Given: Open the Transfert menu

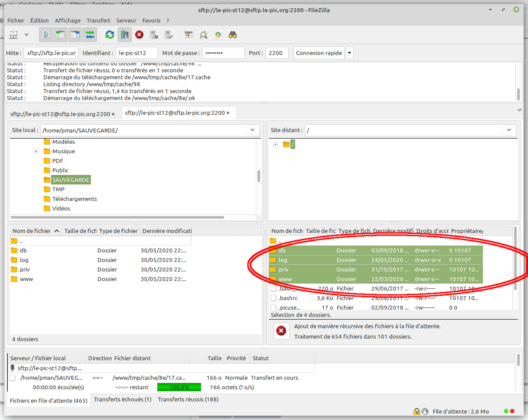Looking at the screenshot, I should point(98,20).
